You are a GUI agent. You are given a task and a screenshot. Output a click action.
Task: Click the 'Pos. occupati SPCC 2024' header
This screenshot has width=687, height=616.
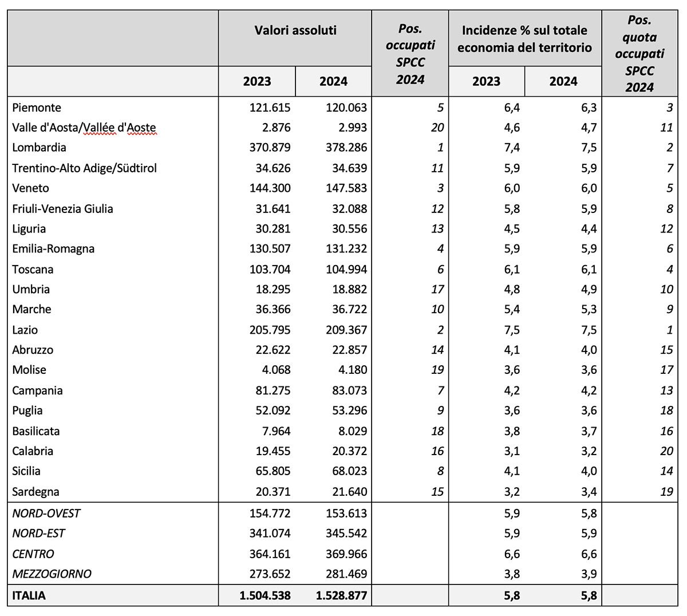click(x=410, y=54)
